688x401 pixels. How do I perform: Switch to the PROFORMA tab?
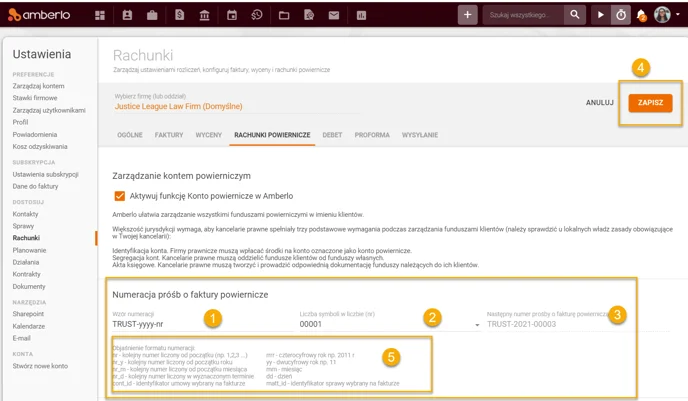tap(372, 135)
